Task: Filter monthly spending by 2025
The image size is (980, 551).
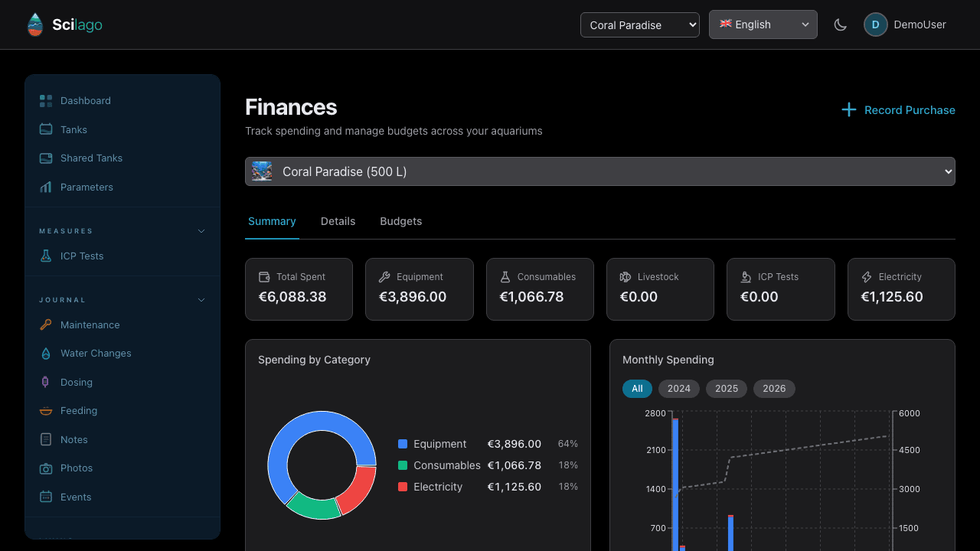Action: coord(727,389)
